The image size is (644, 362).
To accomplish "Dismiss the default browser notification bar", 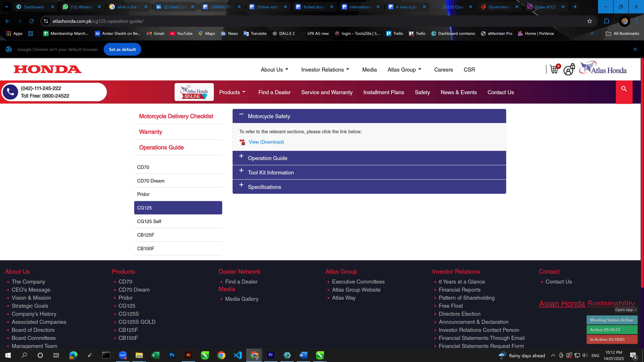I will point(635,49).
